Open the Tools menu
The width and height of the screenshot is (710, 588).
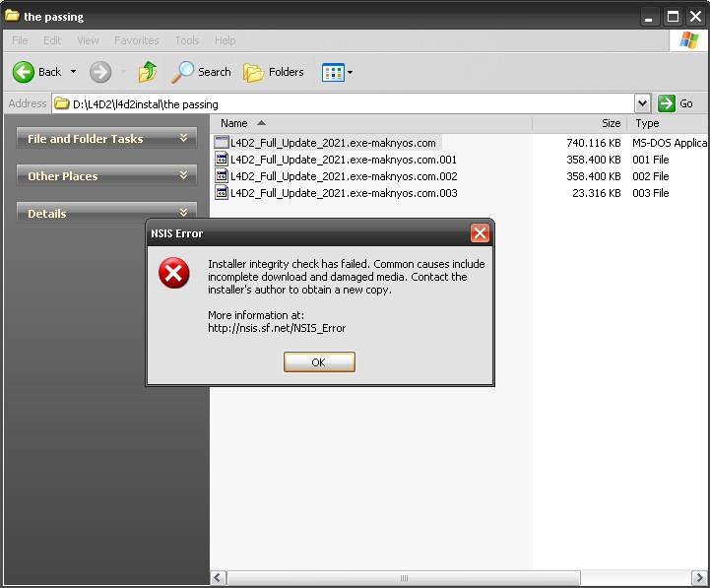click(x=186, y=40)
